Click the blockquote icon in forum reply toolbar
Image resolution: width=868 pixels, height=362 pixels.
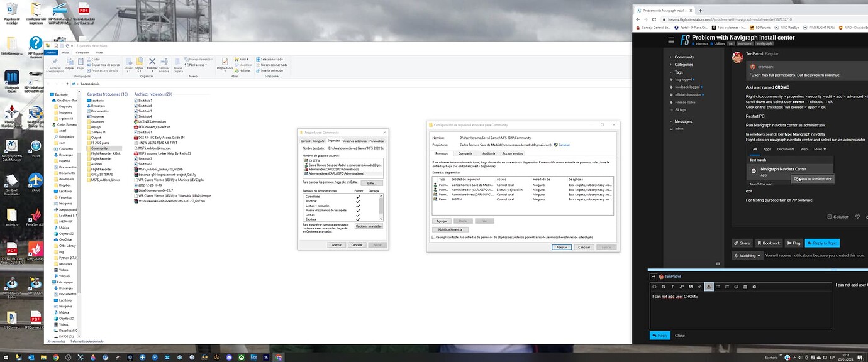coord(691,287)
